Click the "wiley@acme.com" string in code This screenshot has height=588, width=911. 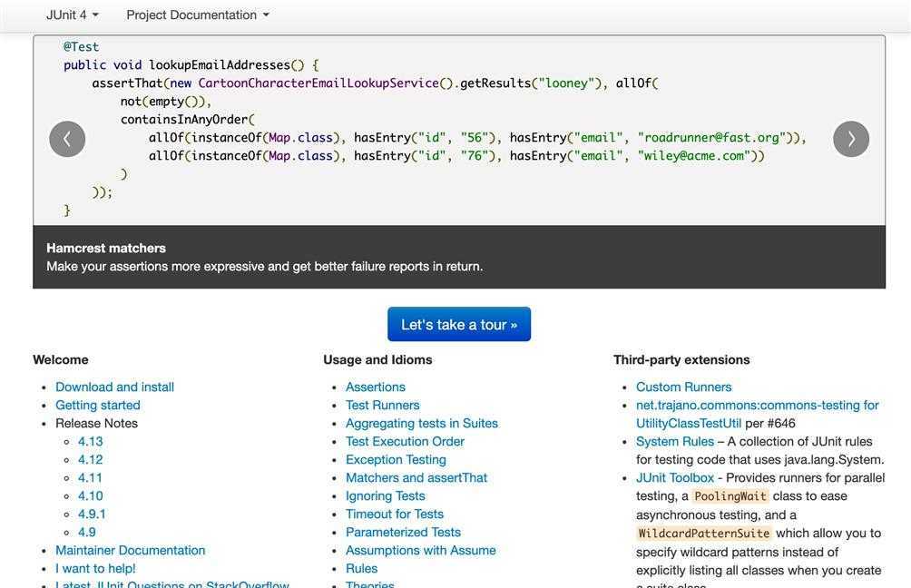pos(694,156)
